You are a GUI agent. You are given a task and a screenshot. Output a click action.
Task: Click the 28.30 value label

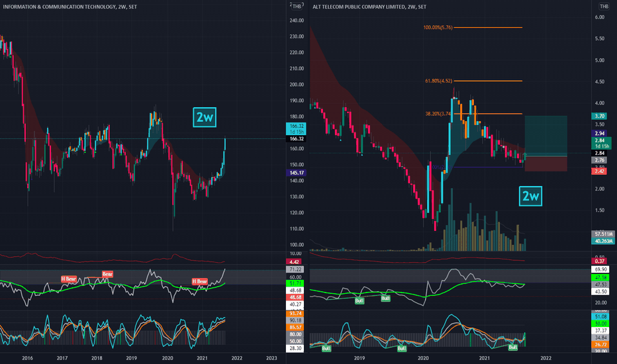click(x=295, y=348)
